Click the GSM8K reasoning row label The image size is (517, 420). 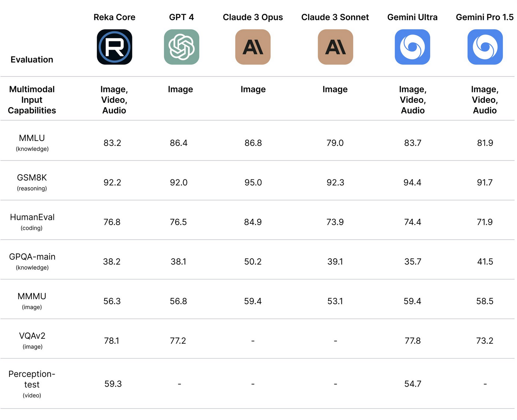pos(32,182)
